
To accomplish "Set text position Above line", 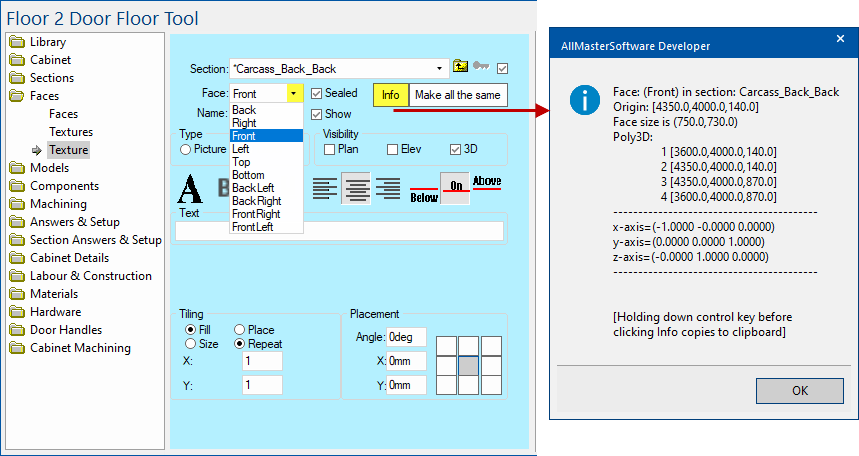I will (x=487, y=183).
